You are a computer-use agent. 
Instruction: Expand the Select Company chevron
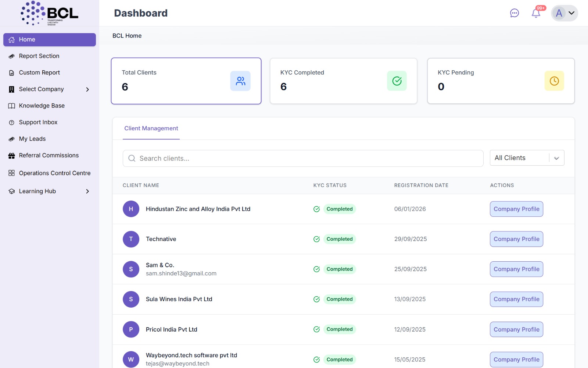tap(87, 89)
